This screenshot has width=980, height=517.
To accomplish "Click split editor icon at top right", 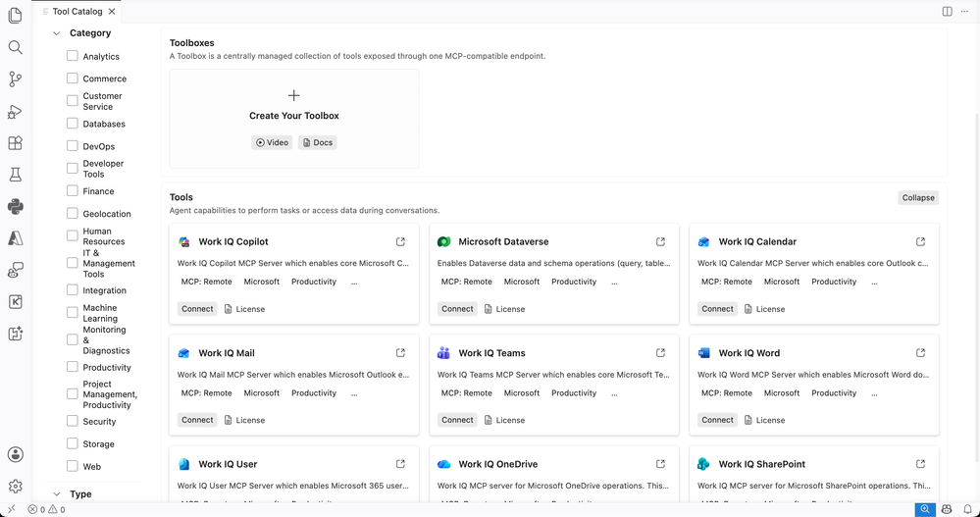I will coord(947,11).
